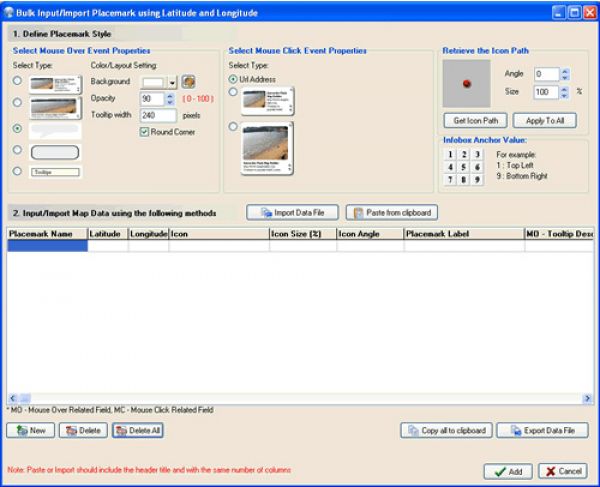Pick infobox anchor value 8

coord(464,180)
